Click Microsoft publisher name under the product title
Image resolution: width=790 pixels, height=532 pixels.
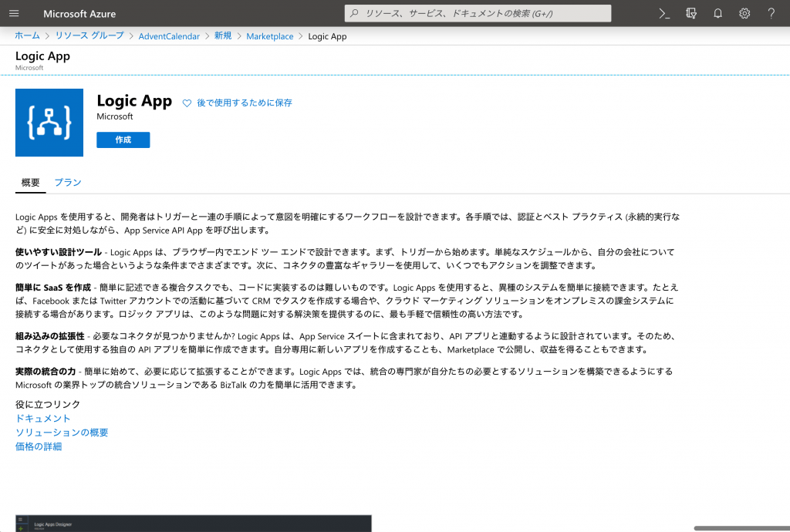(115, 116)
